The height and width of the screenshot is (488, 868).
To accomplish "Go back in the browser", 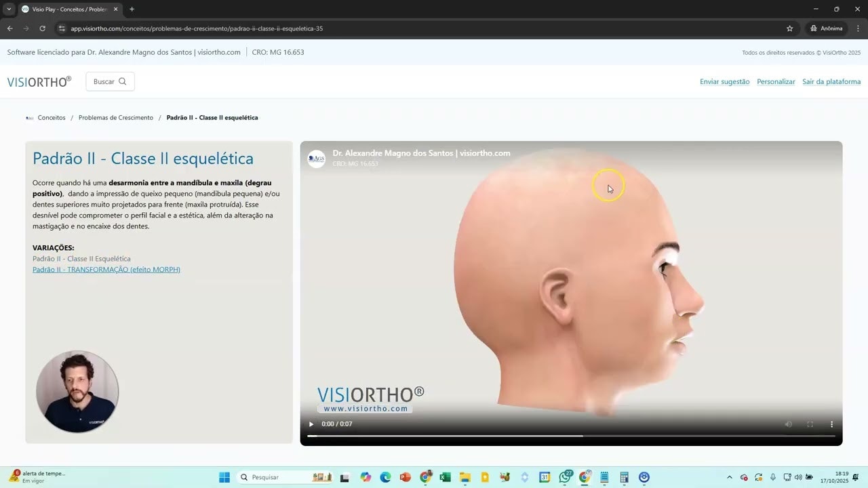I will click(9, 28).
